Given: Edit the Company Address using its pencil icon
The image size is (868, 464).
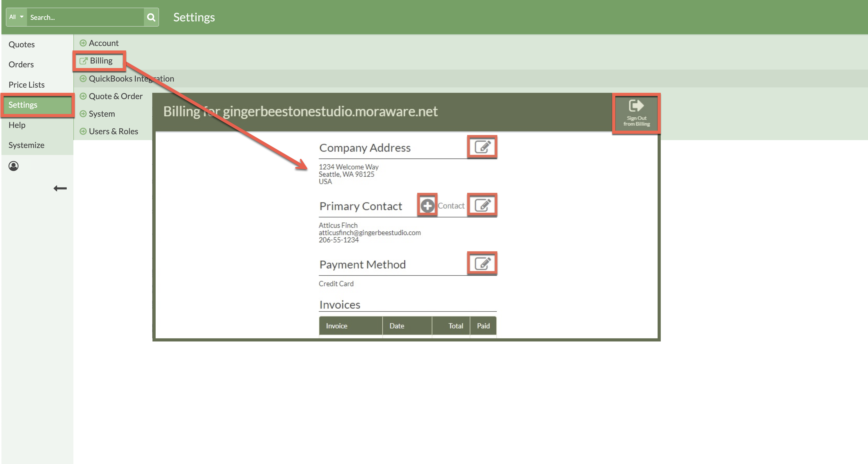Looking at the screenshot, I should tap(482, 147).
